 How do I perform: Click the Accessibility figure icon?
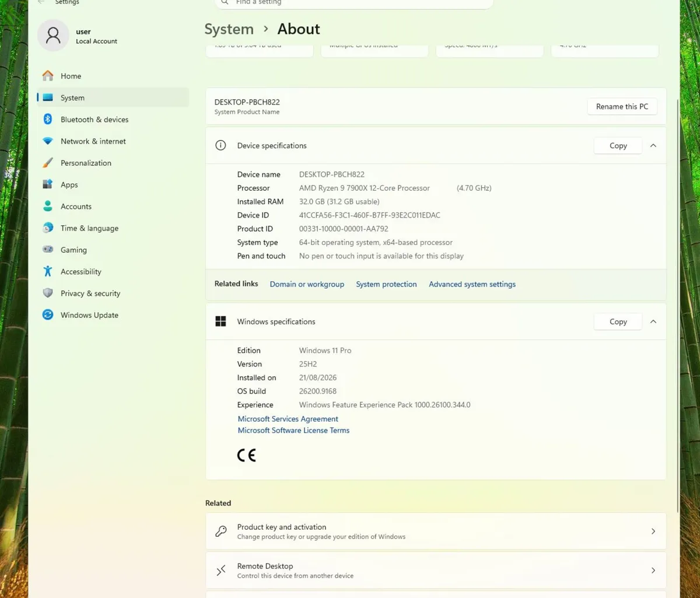click(48, 271)
